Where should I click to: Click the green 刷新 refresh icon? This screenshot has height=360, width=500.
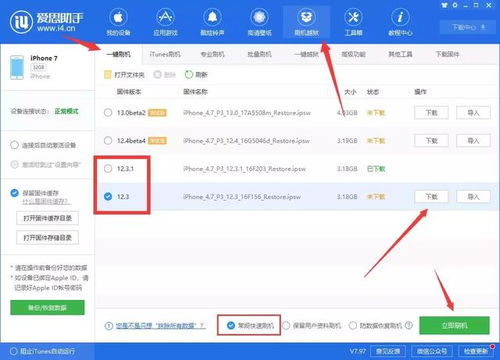pyautogui.click(x=189, y=75)
